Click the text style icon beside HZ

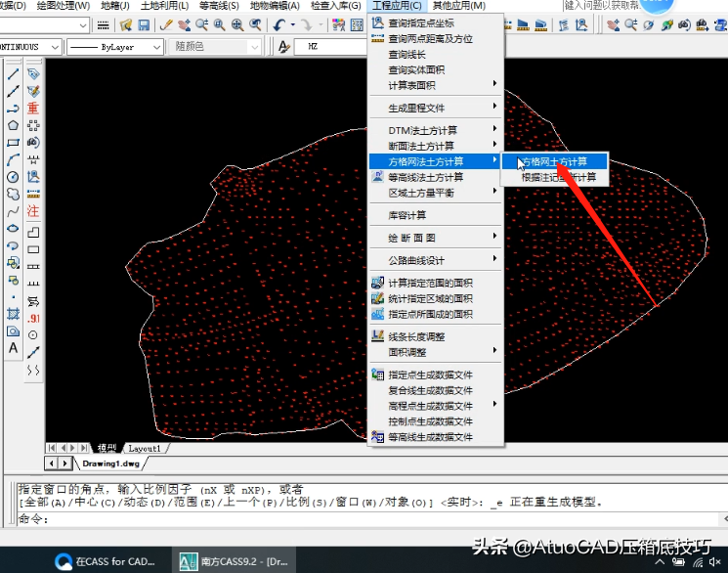point(284,46)
